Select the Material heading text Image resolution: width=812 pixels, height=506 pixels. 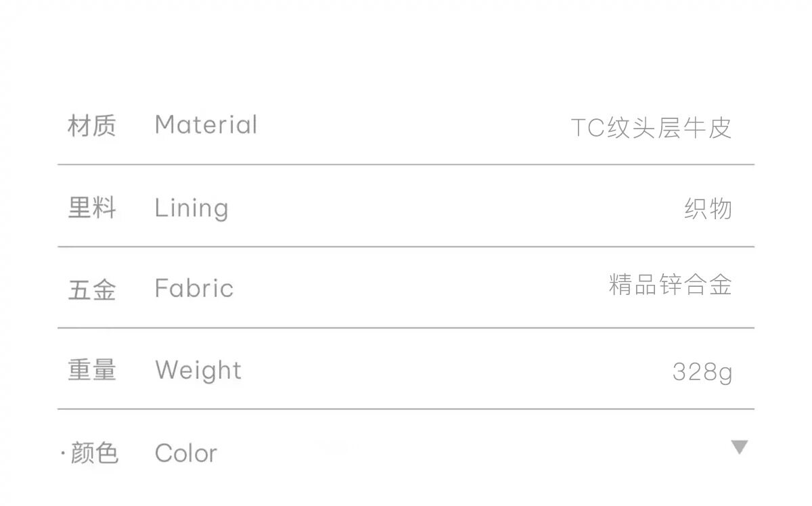206,125
